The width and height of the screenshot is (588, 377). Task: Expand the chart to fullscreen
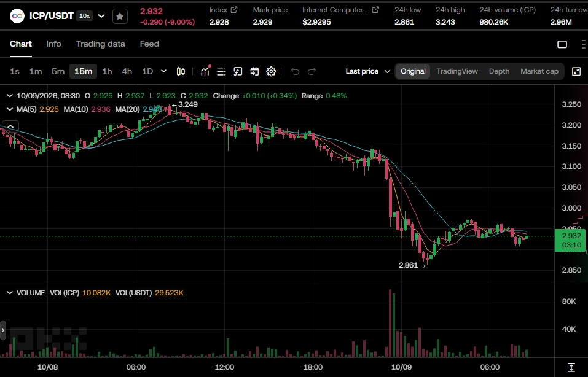pyautogui.click(x=576, y=71)
